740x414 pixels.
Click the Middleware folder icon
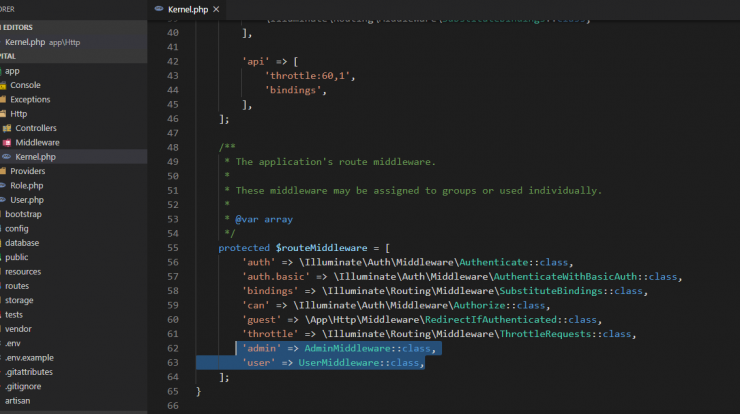click(7, 143)
